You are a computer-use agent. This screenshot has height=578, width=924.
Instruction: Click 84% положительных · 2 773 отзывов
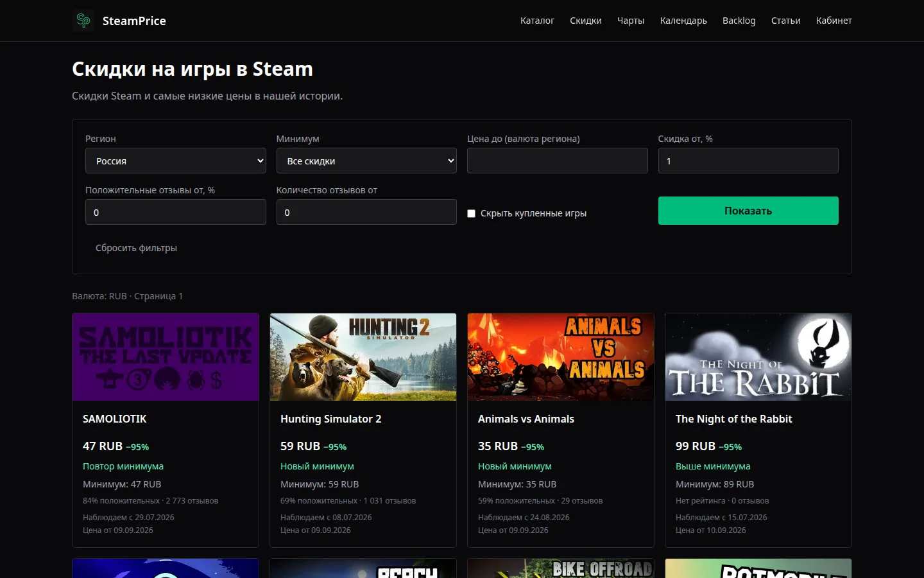pos(151,501)
